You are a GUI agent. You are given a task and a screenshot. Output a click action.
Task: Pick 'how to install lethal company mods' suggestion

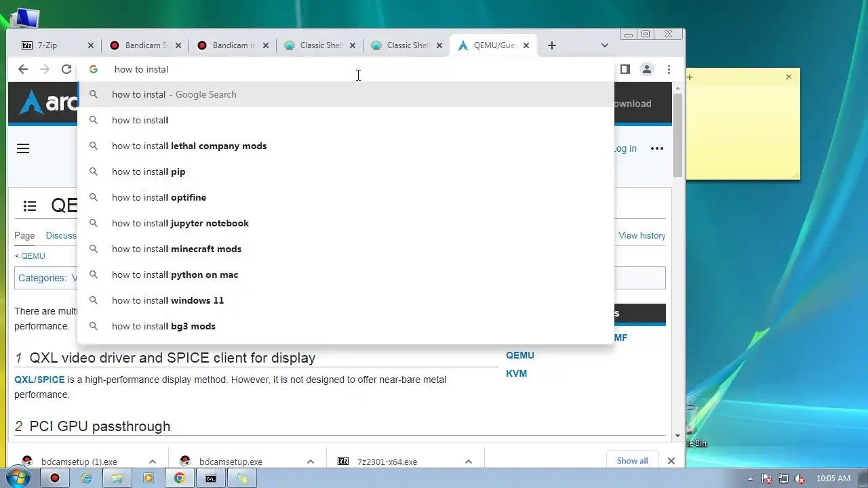[x=346, y=146]
